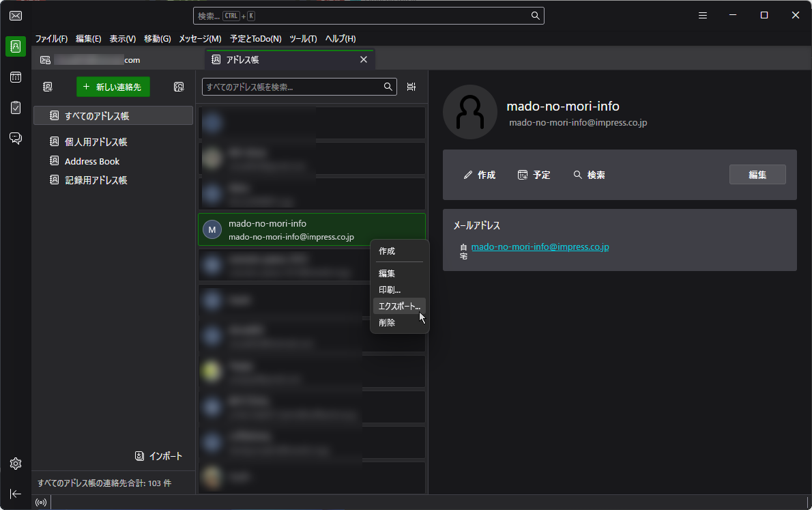Choose 削除 in the context menu
Screen dimensions: 812x510
tap(399, 322)
